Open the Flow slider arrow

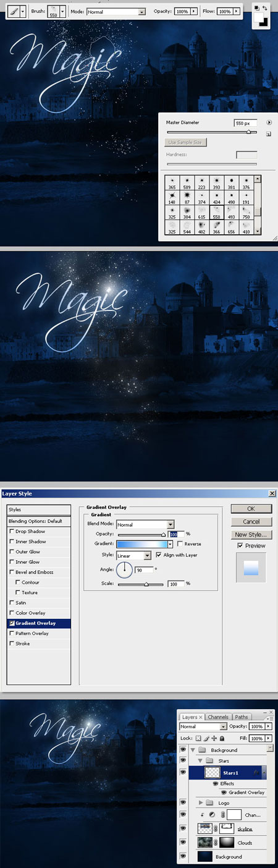237,12
